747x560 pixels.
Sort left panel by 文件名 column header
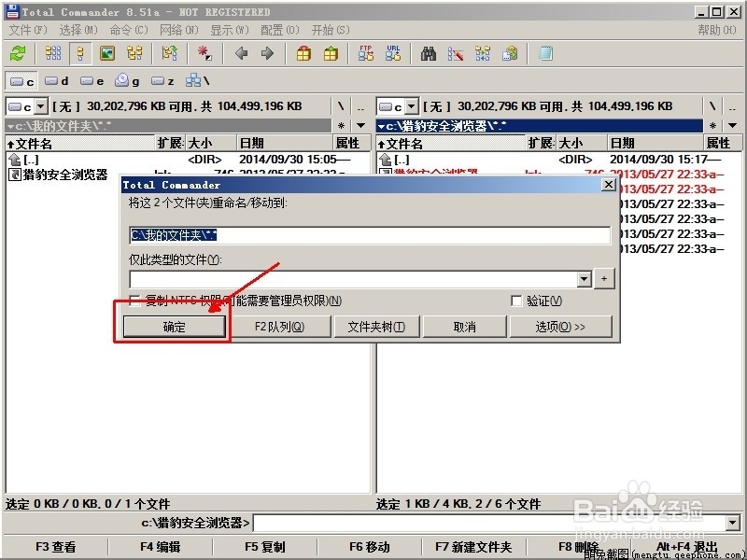(x=81, y=144)
